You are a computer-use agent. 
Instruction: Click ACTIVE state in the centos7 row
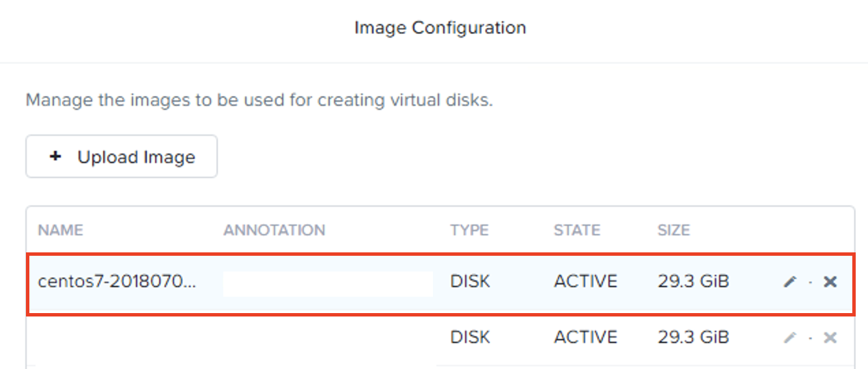click(585, 282)
